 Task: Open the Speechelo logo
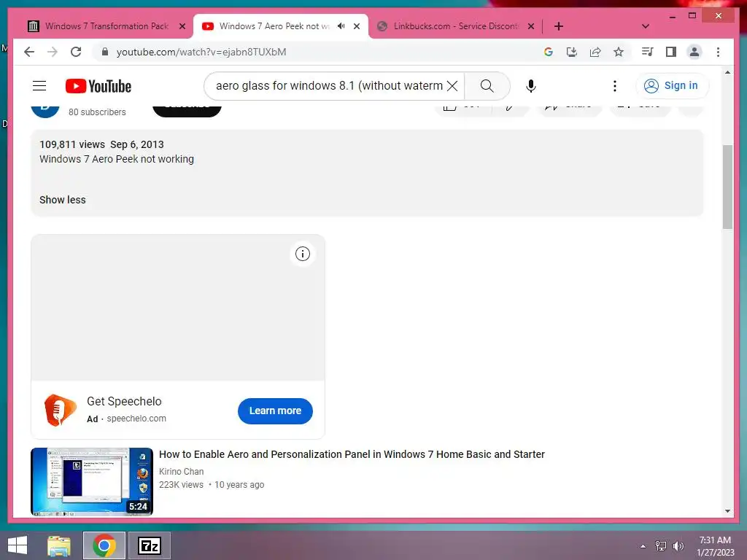click(60, 410)
